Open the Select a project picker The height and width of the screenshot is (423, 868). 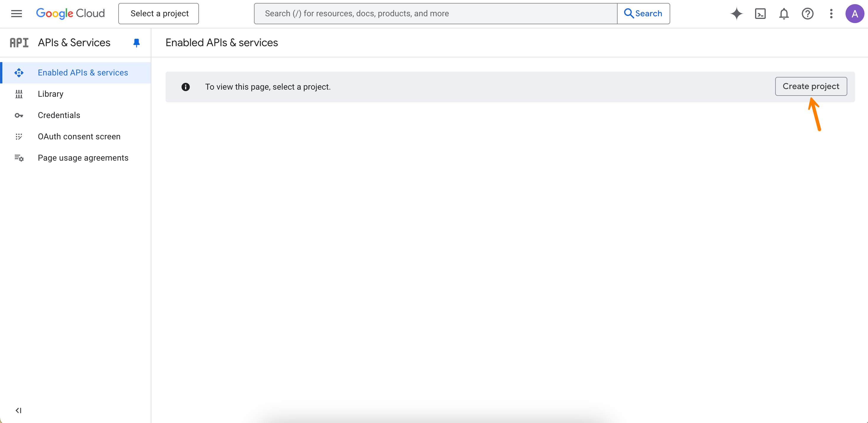[159, 14]
